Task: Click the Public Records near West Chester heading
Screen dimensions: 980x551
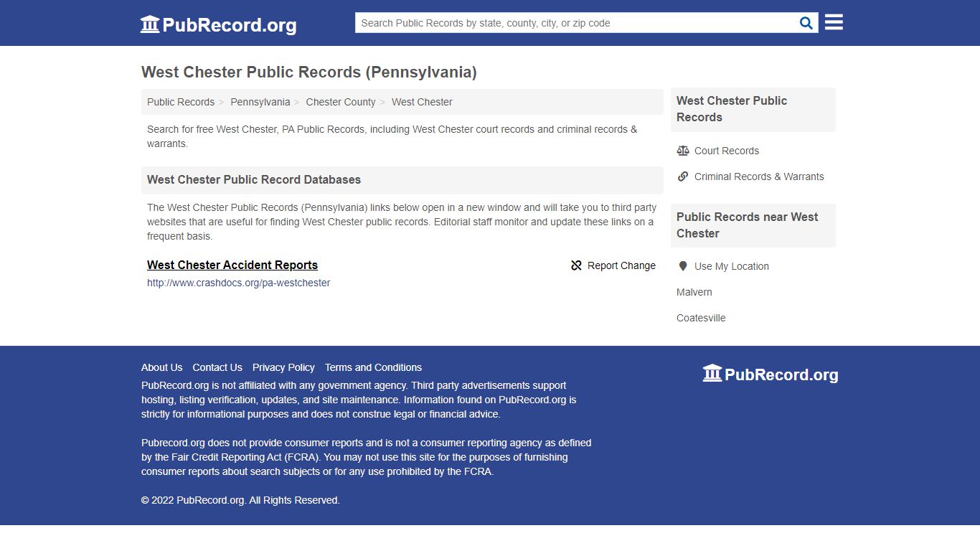Action: pos(748,225)
